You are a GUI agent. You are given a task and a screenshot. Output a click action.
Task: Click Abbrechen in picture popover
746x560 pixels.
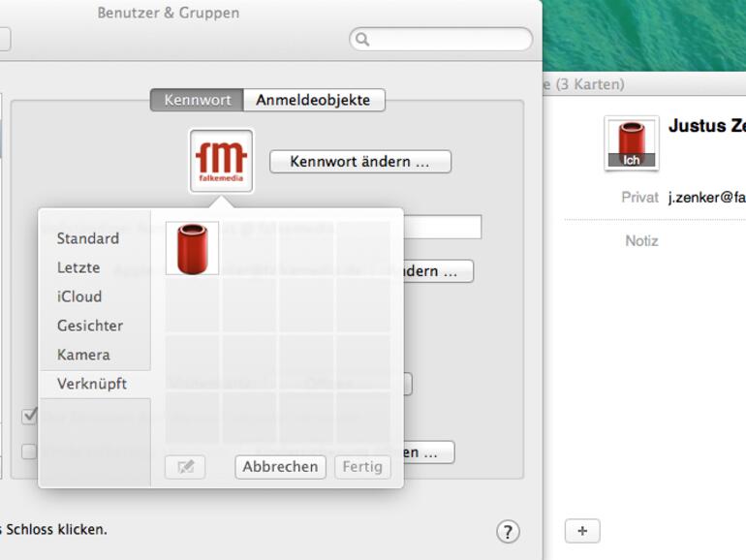pyautogui.click(x=280, y=467)
